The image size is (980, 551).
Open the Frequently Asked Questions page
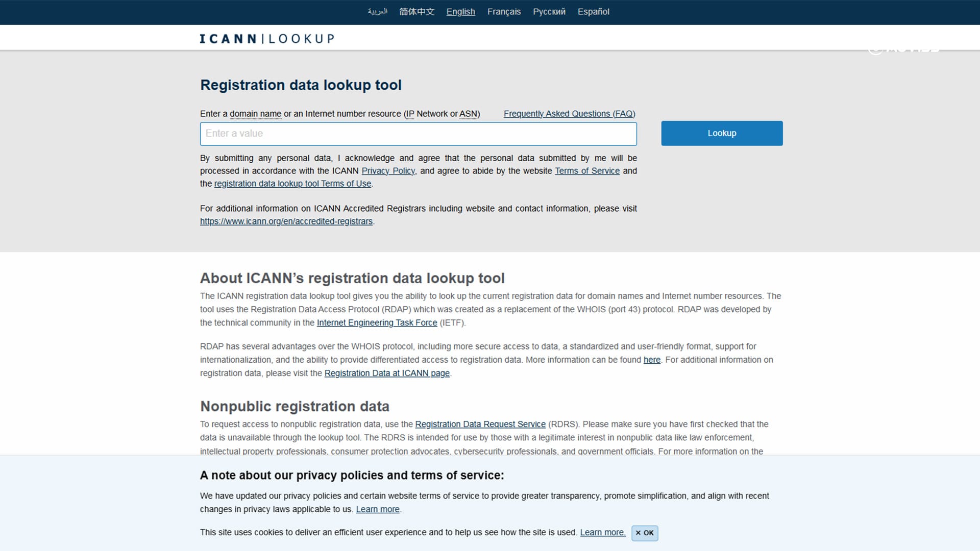pyautogui.click(x=569, y=113)
